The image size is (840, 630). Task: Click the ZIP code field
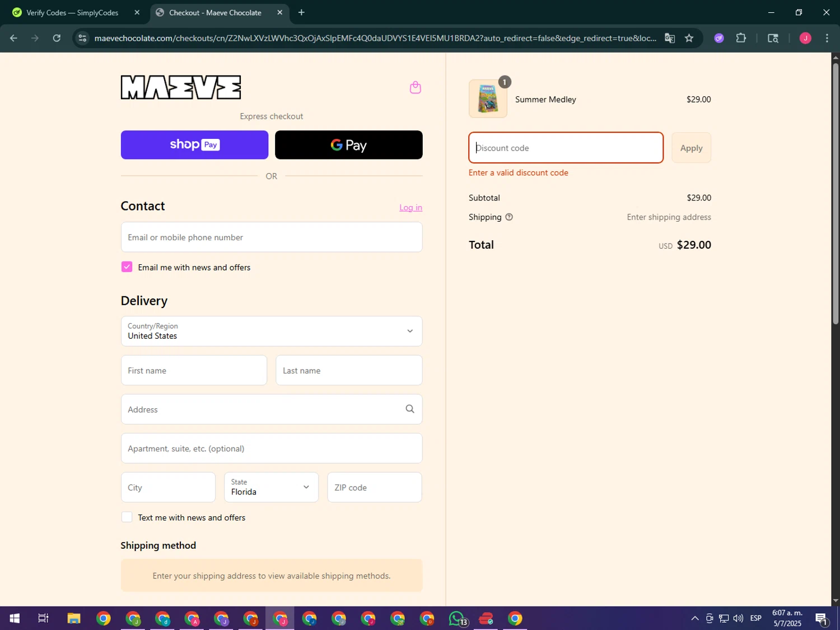click(374, 487)
